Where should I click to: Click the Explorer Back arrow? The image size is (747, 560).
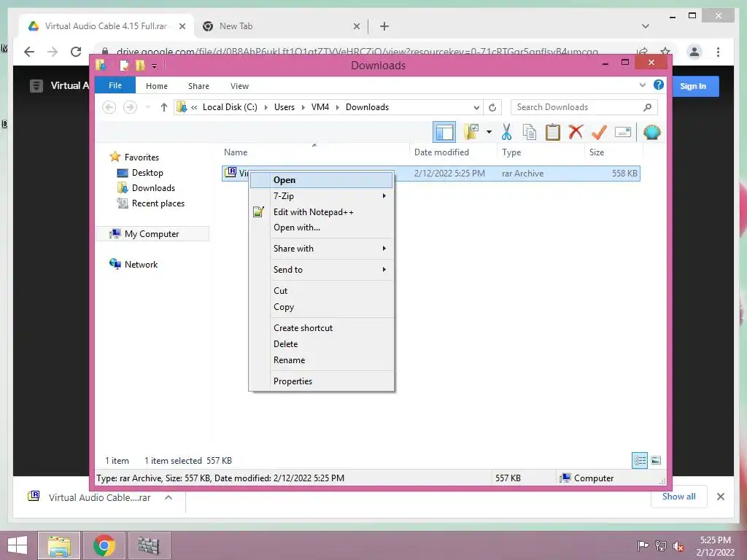(109, 107)
